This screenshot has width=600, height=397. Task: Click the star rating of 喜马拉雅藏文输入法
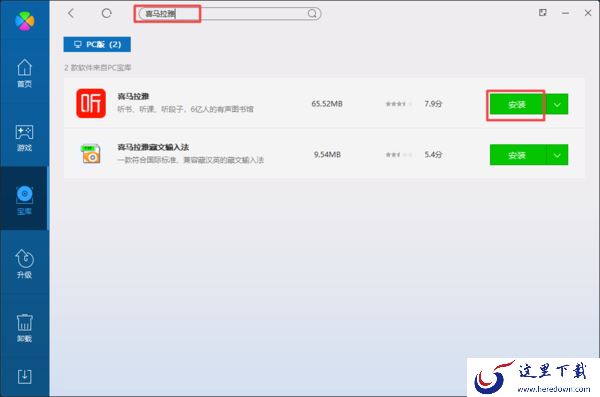click(x=399, y=155)
